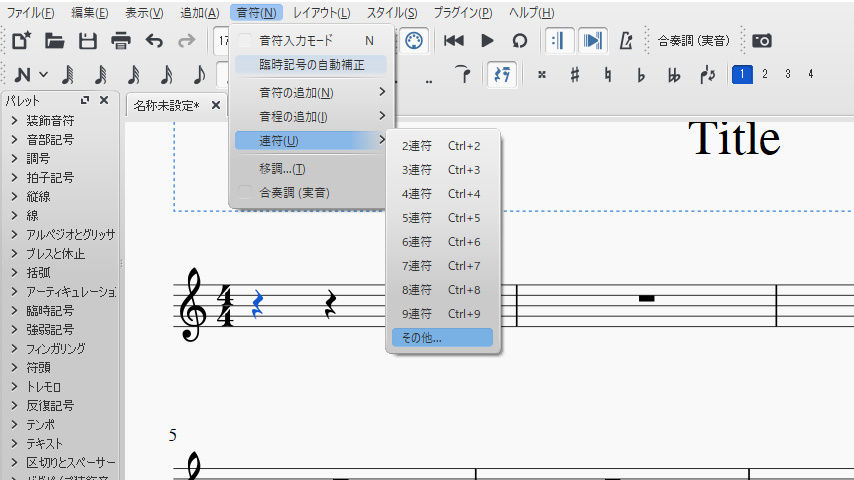The height and width of the screenshot is (480, 854).
Task: Select voice 1
Action: 742,74
